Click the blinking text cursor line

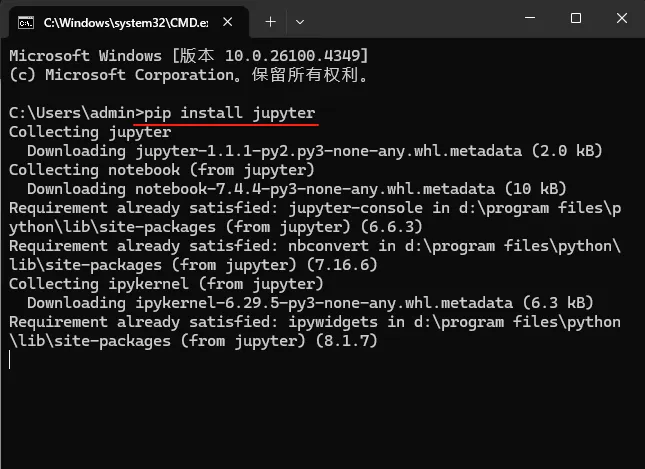[x=10, y=360]
